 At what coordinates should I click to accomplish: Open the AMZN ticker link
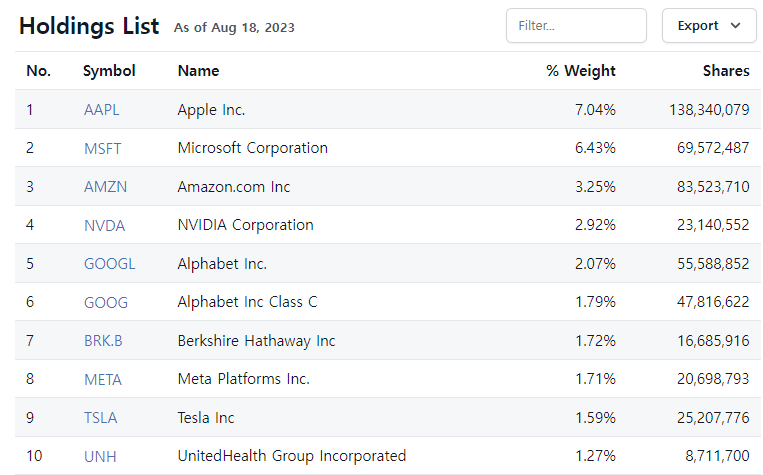[105, 187]
